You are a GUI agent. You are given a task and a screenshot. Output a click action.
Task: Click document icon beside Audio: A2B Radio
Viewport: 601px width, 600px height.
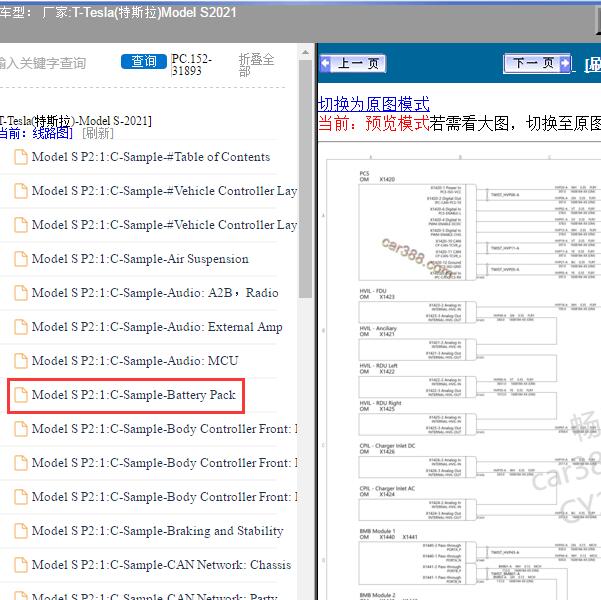(x=21, y=293)
